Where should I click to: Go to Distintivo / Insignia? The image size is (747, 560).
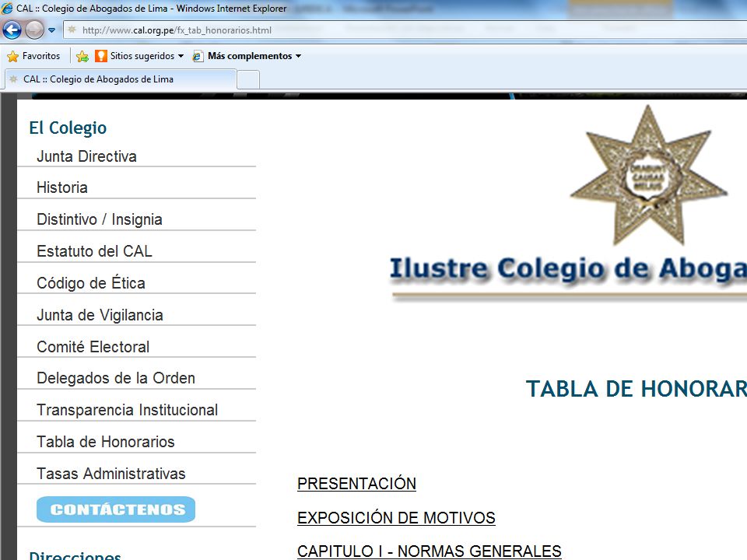[x=100, y=219]
